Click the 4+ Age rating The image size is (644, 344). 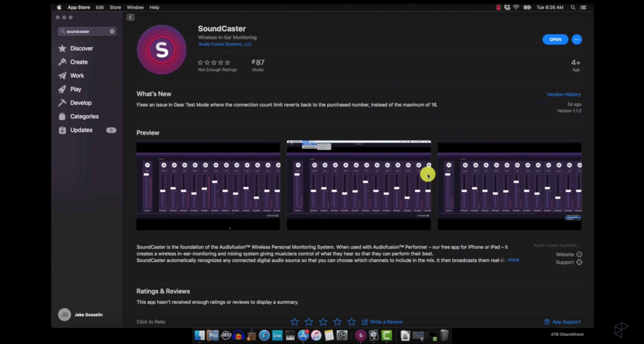pos(576,65)
